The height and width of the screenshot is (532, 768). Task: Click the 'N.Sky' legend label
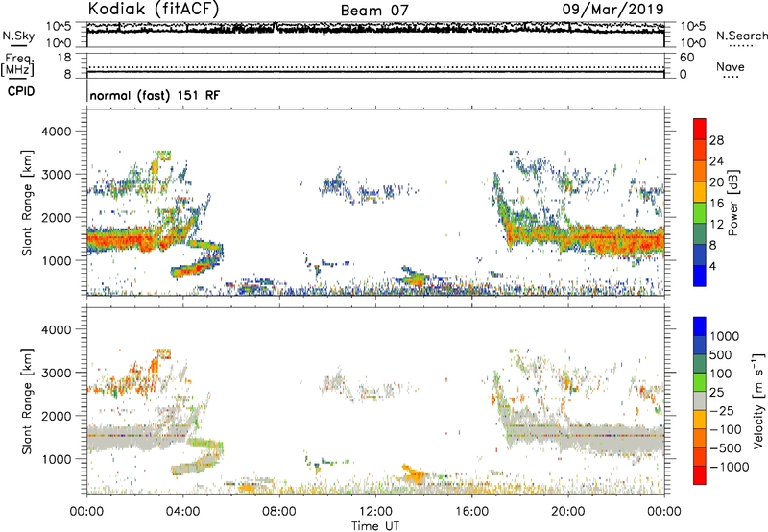[x=18, y=36]
